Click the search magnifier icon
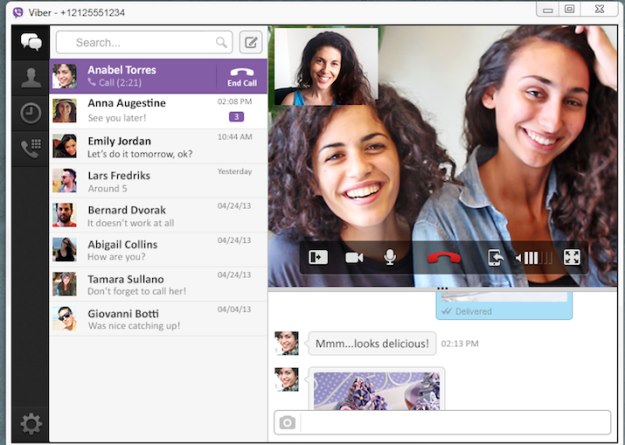The width and height of the screenshot is (625, 445). pos(221,42)
